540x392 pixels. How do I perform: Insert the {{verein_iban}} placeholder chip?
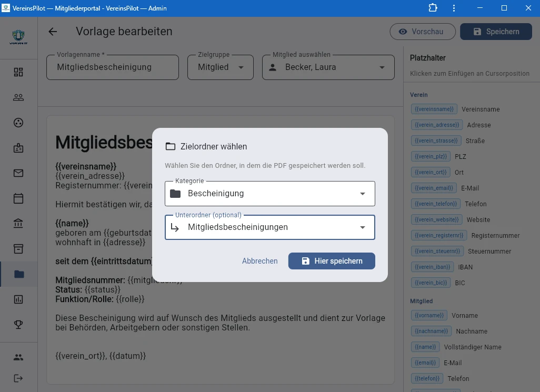(x=432, y=267)
